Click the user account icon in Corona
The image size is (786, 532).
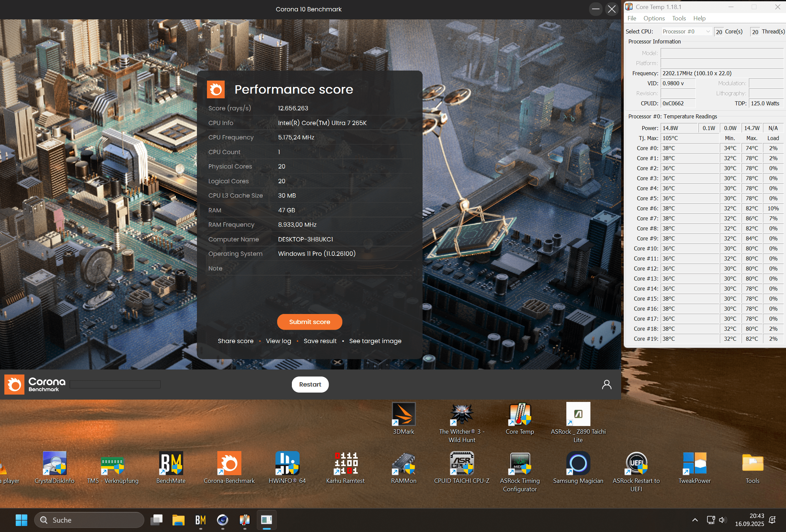click(x=606, y=385)
